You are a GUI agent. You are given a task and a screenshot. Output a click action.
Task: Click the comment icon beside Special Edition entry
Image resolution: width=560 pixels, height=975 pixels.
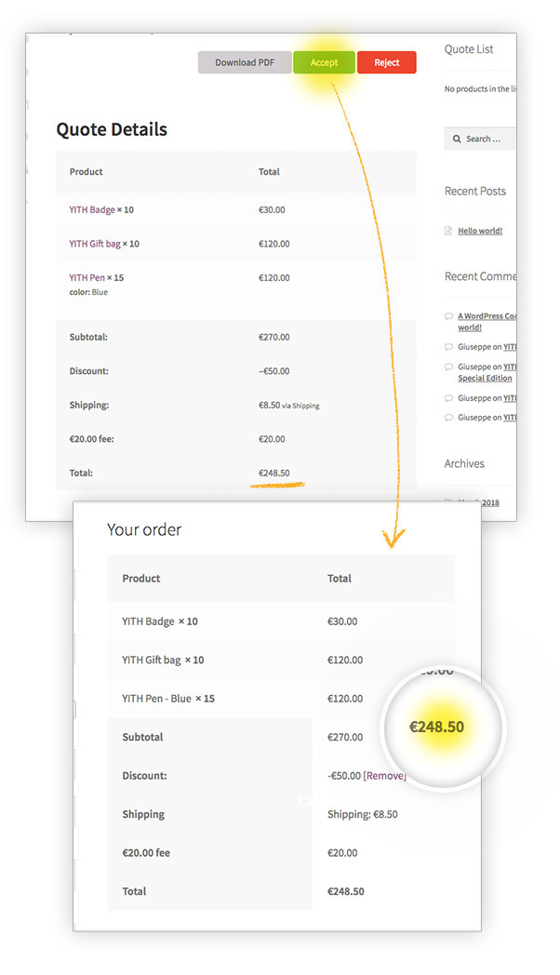(448, 367)
